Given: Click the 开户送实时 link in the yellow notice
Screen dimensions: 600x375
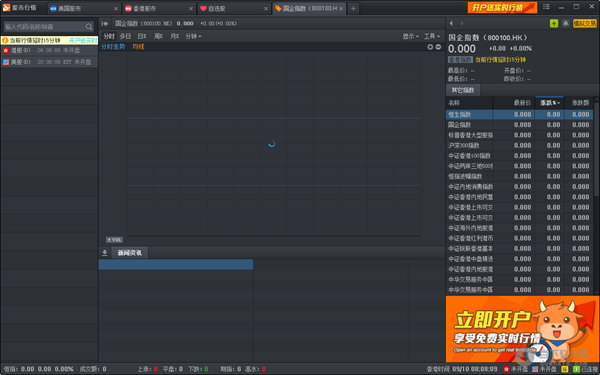Looking at the screenshot, I should [83, 40].
